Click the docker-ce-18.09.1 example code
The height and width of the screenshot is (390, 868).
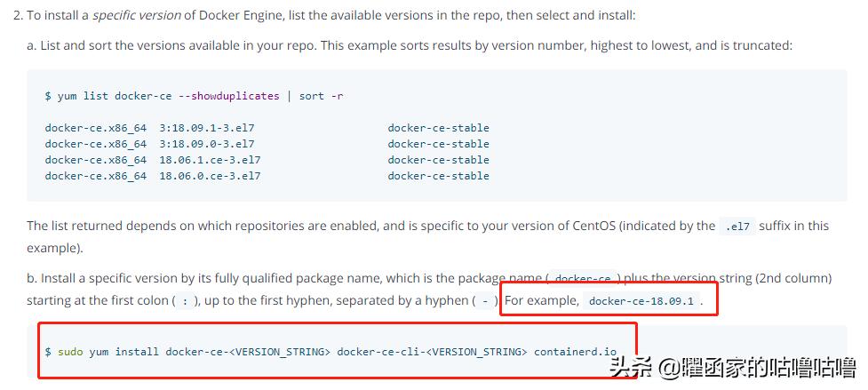coord(641,301)
